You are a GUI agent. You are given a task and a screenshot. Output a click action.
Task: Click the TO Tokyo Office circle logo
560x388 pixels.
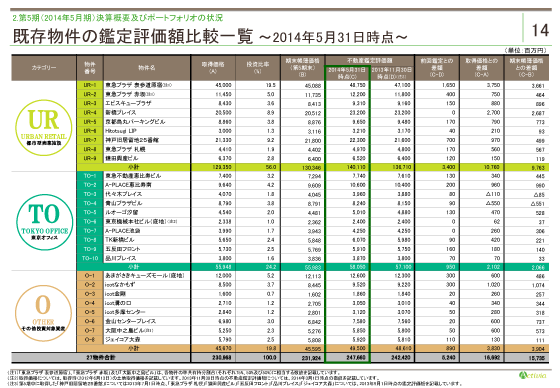[x=44, y=222]
